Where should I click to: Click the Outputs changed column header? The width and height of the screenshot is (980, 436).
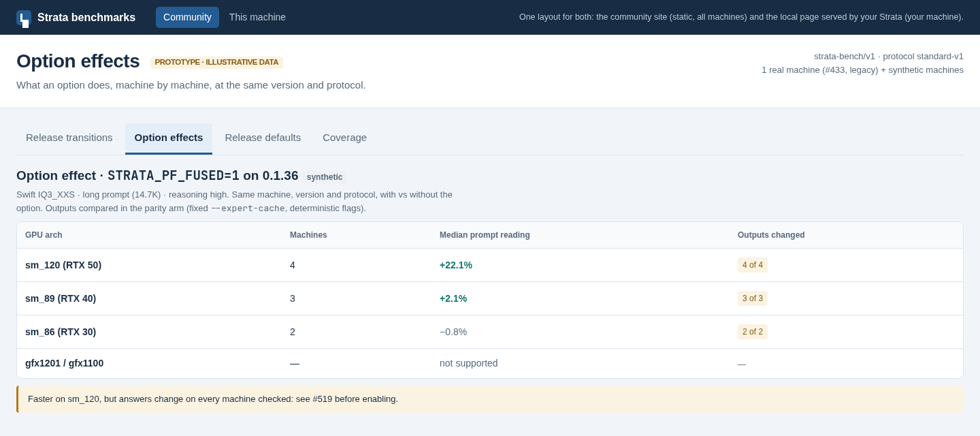(x=771, y=235)
